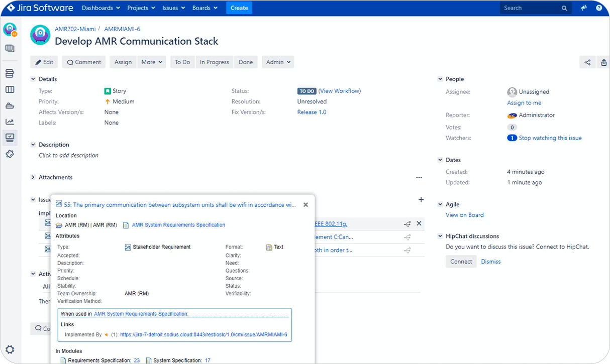Open the AMR702-Miami breadcrumb link
This screenshot has width=610, height=364.
pyautogui.click(x=75, y=29)
